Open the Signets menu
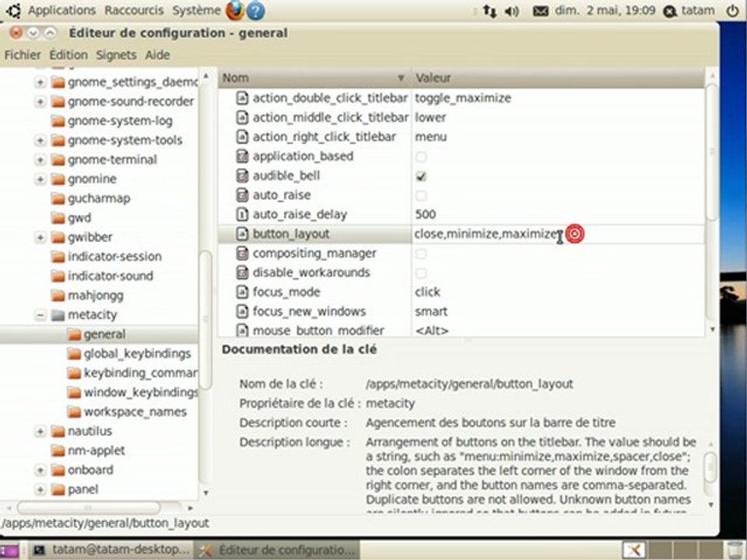 click(x=116, y=54)
